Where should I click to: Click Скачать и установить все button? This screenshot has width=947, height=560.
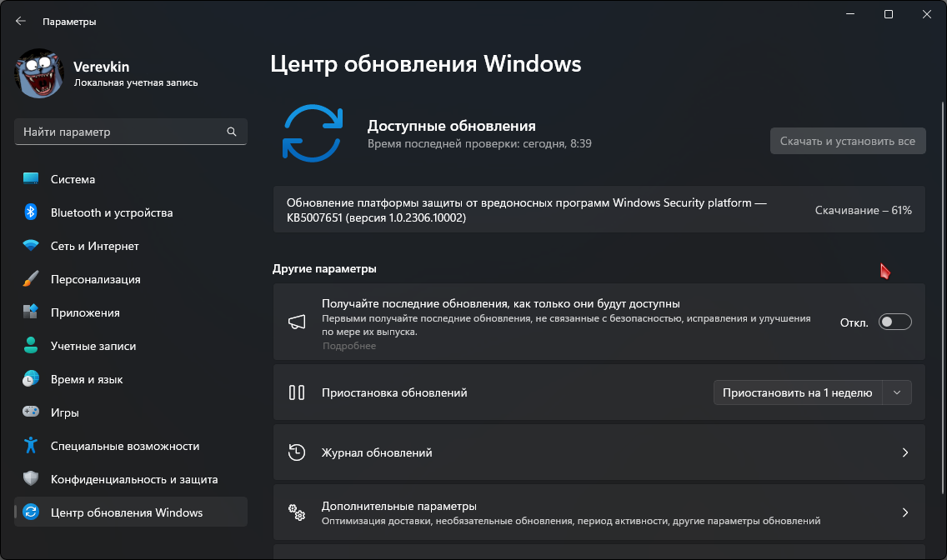[847, 141]
